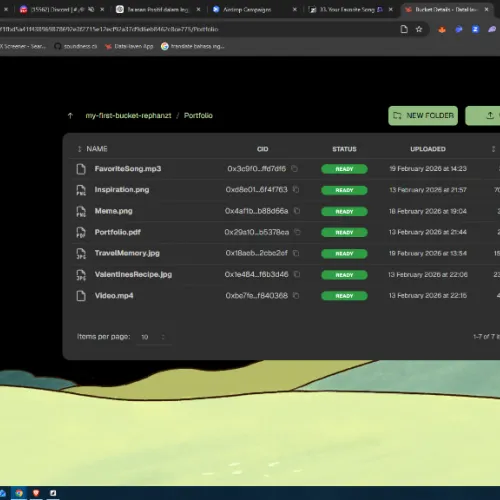500x500 pixels.
Task: Open the ValentinesRecipe.jpg file
Action: (x=133, y=274)
